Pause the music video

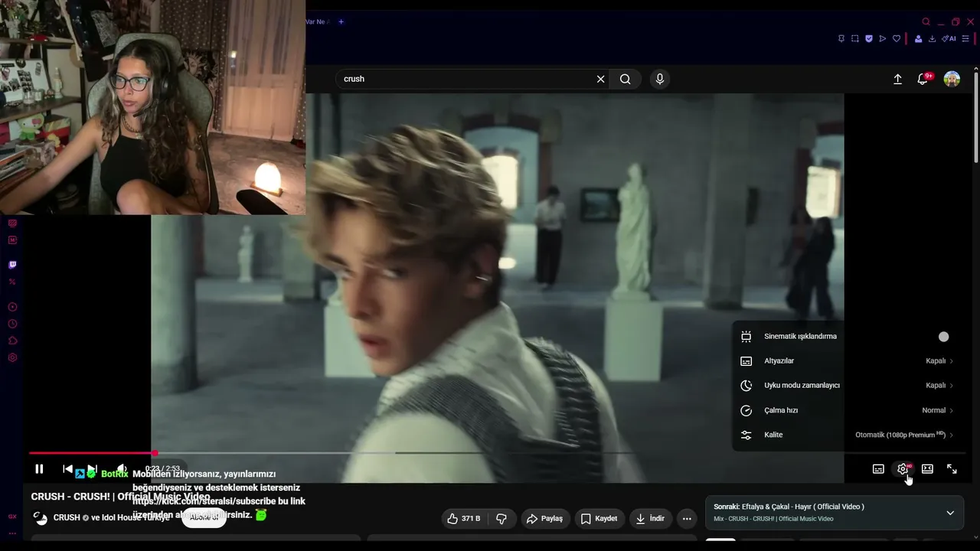click(39, 469)
